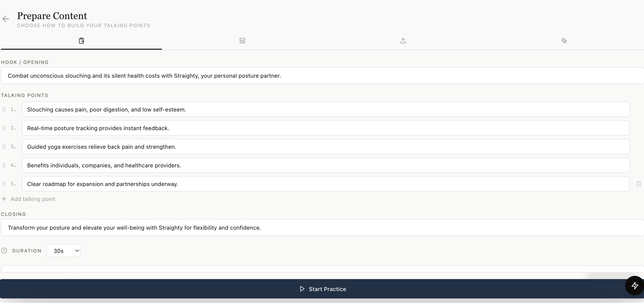Click the back arrow icon
This screenshot has height=303, width=644.
tap(6, 19)
